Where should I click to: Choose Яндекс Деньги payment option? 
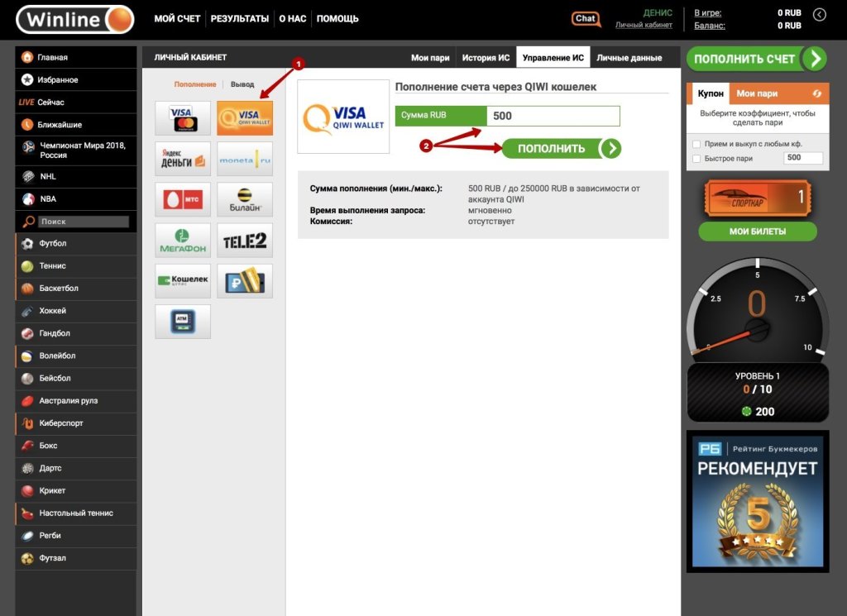[183, 159]
